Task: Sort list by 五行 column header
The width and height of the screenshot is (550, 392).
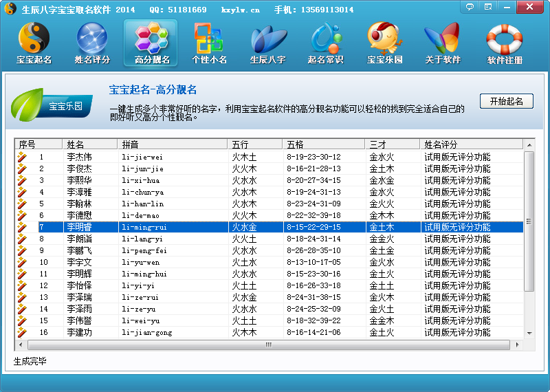Action: pos(254,144)
